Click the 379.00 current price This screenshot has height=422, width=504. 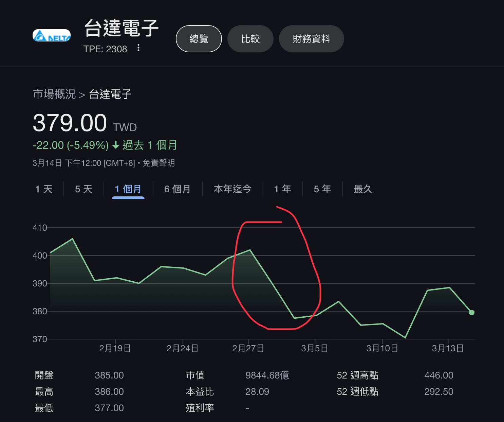(70, 123)
